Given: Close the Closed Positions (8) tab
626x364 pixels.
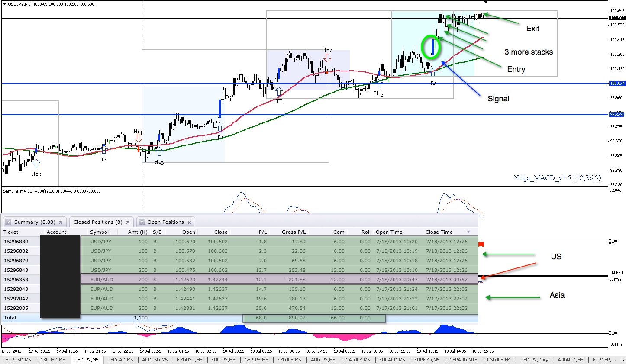Looking at the screenshot, I should coord(128,222).
